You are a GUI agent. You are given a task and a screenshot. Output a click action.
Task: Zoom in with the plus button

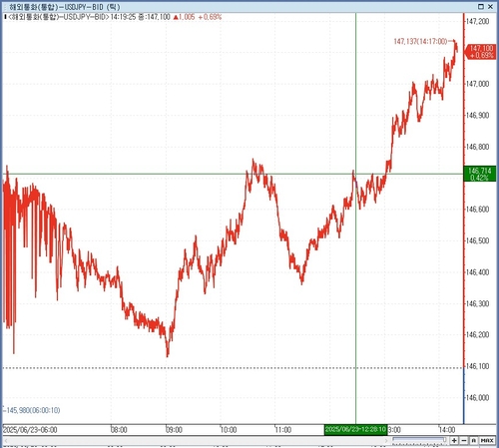(x=454, y=440)
